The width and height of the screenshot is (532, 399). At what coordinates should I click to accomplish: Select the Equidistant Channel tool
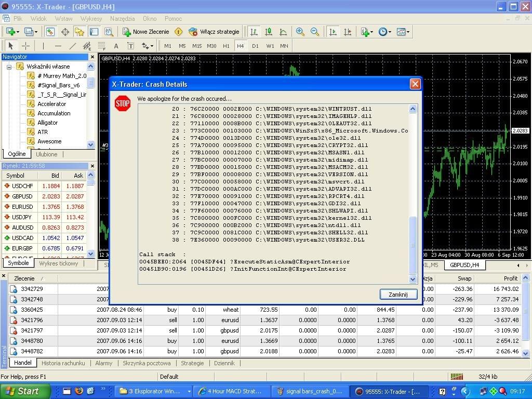point(87,46)
